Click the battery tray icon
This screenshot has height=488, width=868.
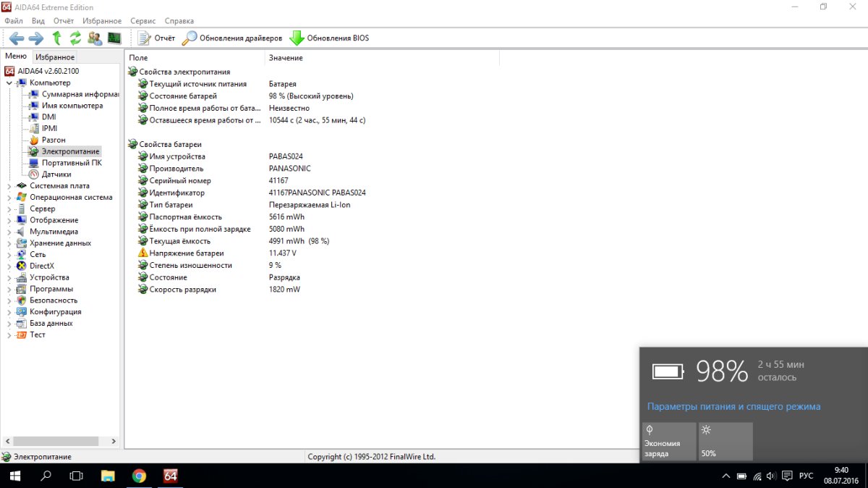(x=741, y=476)
